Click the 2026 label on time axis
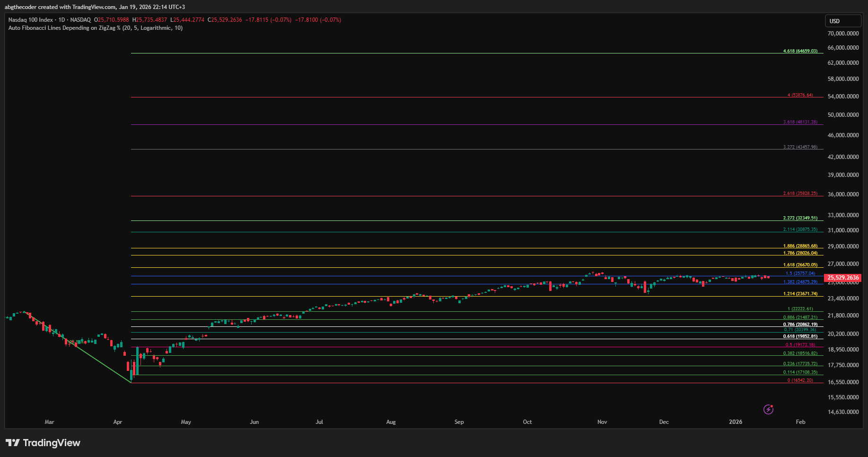 tap(736, 422)
